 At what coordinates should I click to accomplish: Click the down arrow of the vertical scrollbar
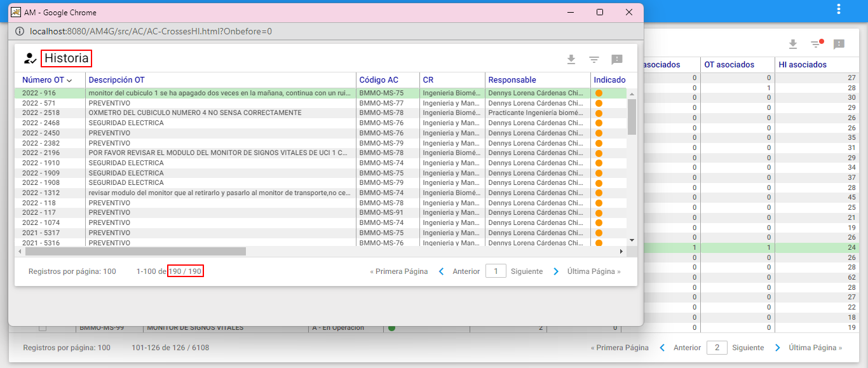pos(632,240)
